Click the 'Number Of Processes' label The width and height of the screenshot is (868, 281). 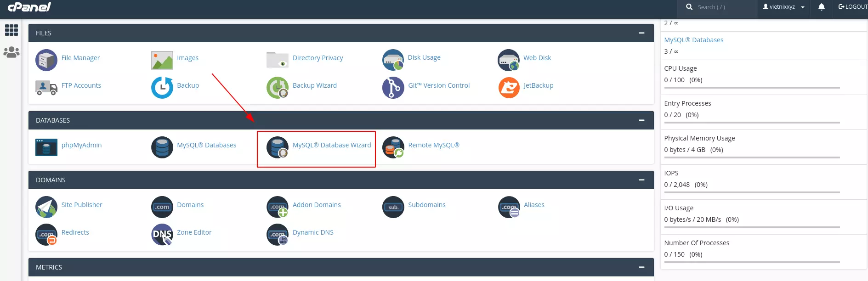[697, 243]
